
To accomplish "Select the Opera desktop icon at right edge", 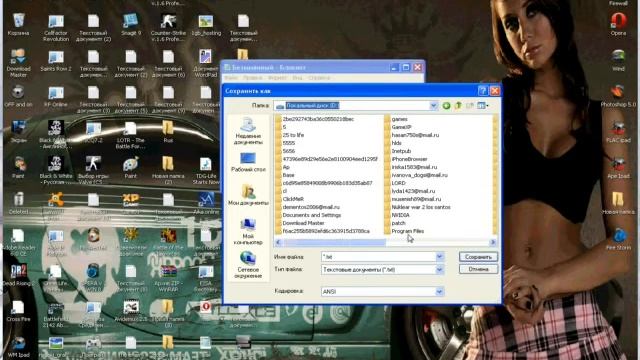I will 618,24.
